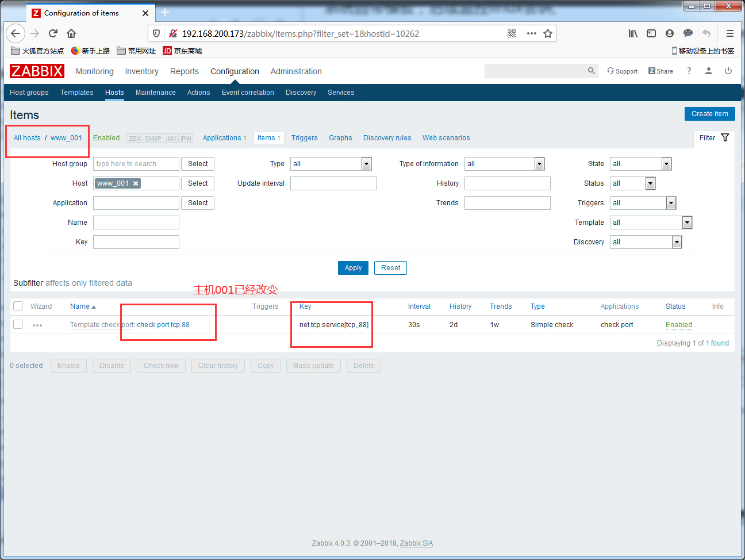The image size is (745, 560).
Task: Open the Discovery filter dropdown
Action: tap(646, 242)
